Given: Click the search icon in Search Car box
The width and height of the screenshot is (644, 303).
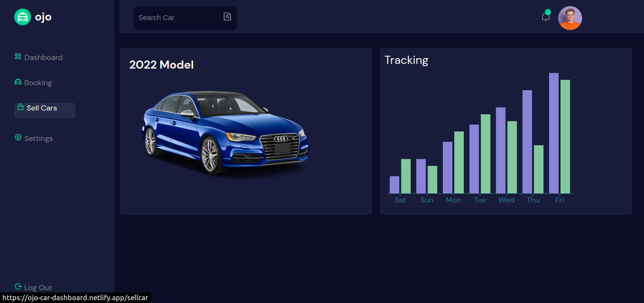Looking at the screenshot, I should click(227, 17).
